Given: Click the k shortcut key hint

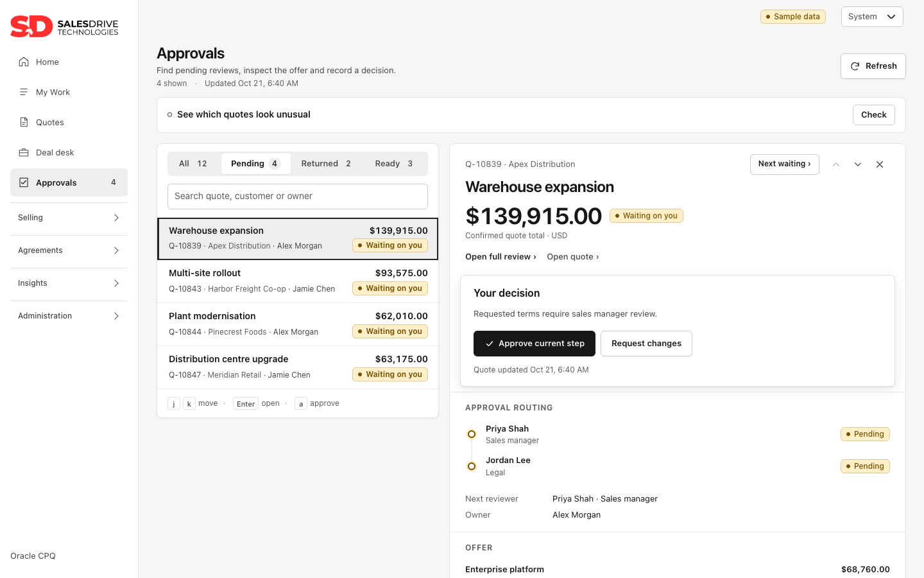Looking at the screenshot, I should 189,404.
